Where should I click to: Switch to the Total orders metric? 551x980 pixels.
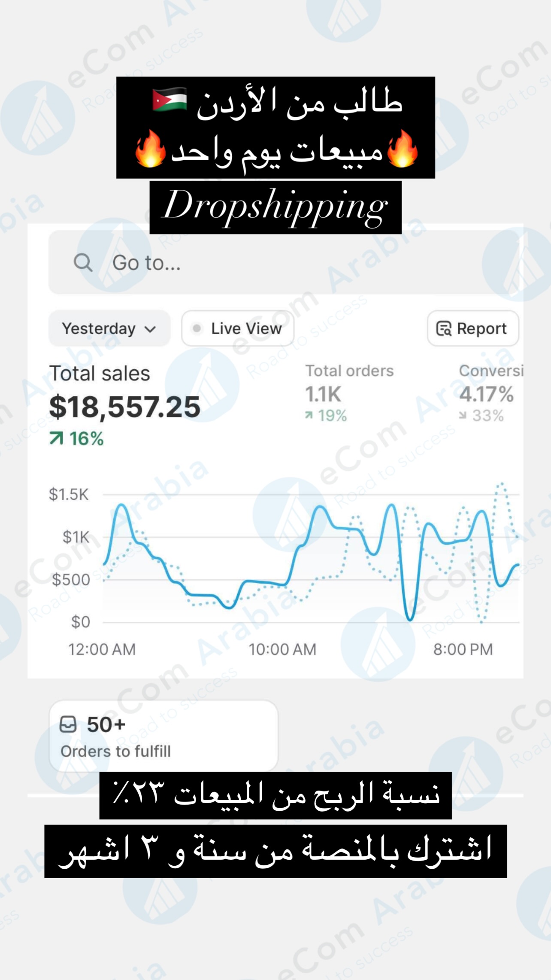click(349, 371)
